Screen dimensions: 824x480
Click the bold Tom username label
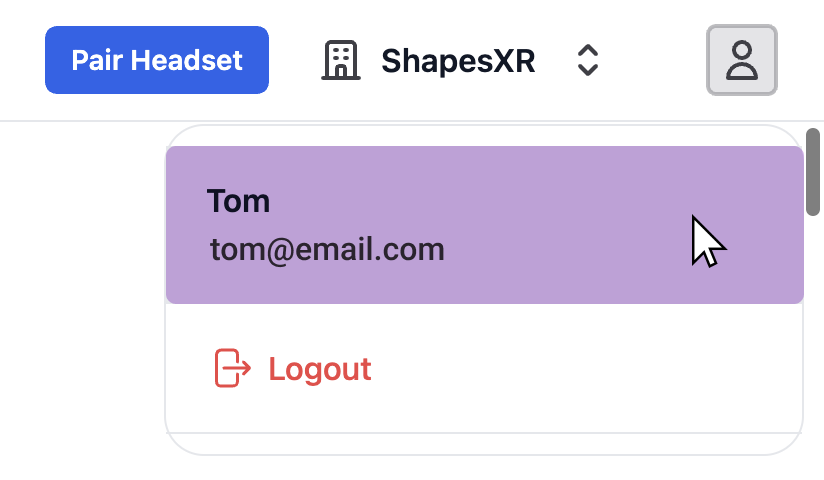[x=238, y=201]
